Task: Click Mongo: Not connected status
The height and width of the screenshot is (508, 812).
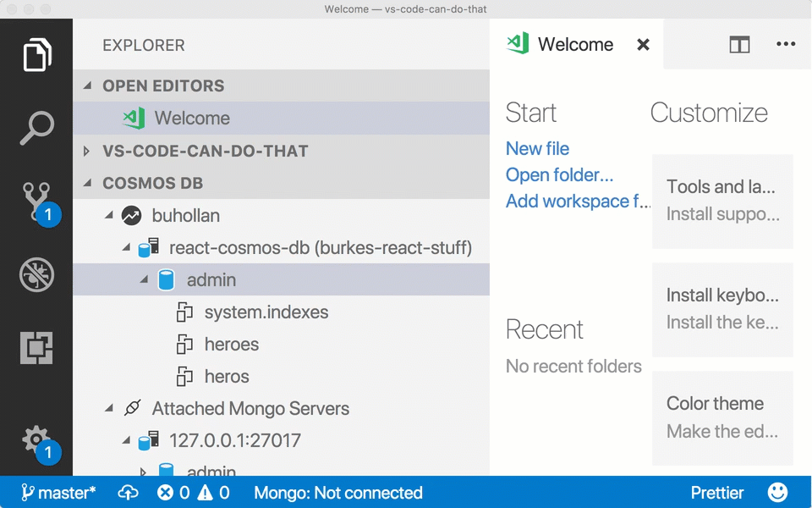Action: (x=338, y=493)
